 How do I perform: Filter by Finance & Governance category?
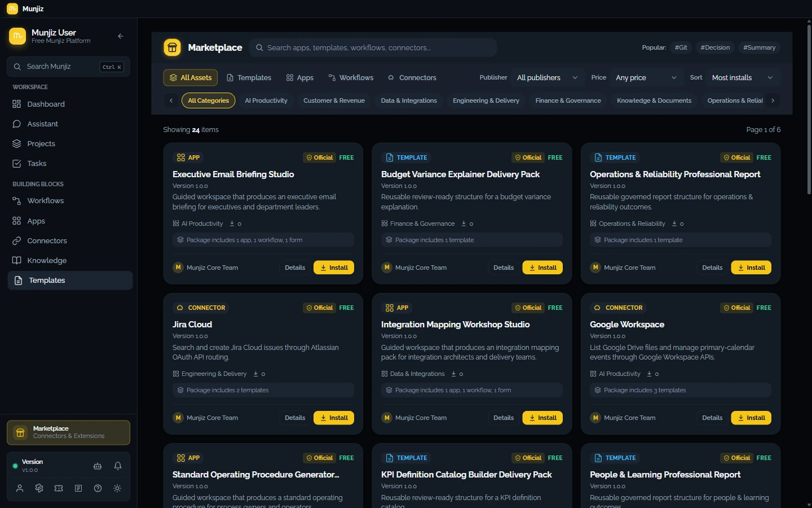[568, 100]
